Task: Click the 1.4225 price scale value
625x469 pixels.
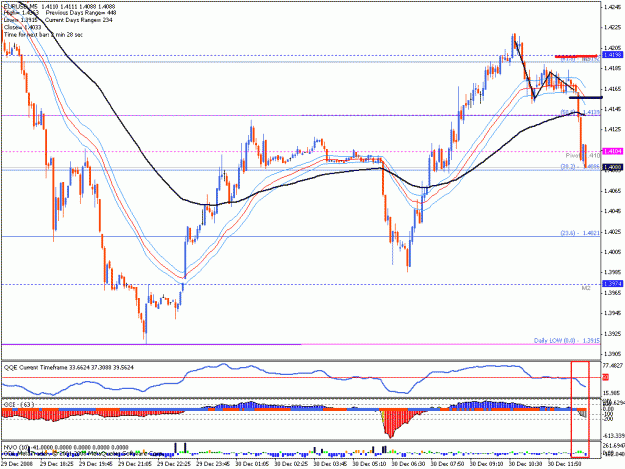Action: [612, 27]
